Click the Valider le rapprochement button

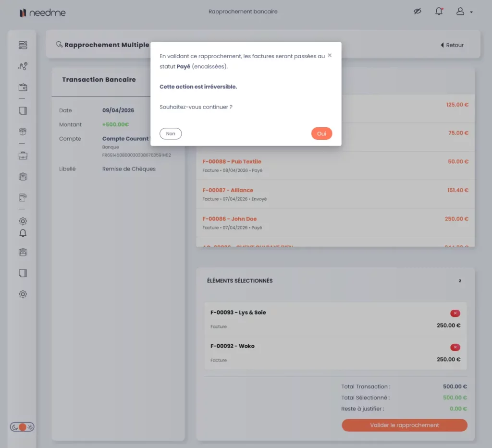point(404,425)
